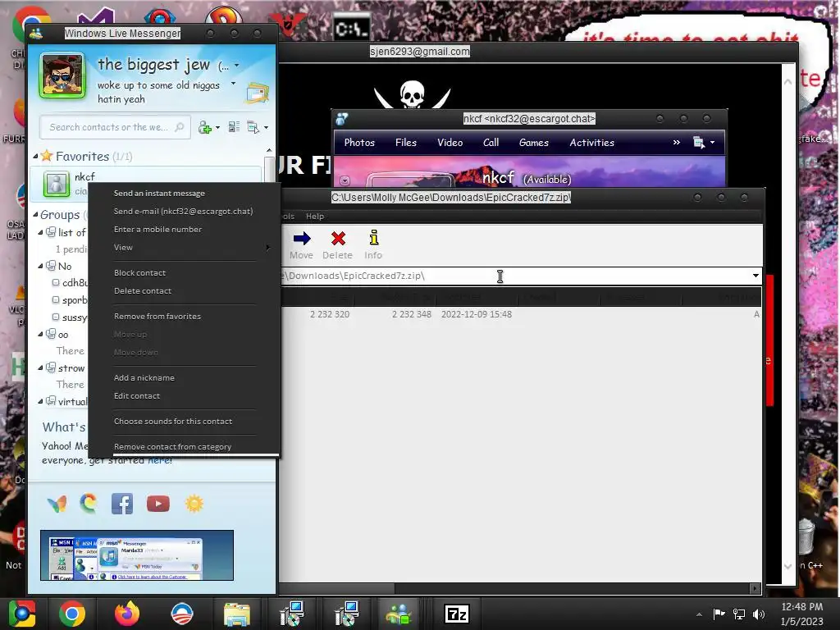840x630 pixels.
Task: Select Choose sounds for this contact
Action: [173, 422]
